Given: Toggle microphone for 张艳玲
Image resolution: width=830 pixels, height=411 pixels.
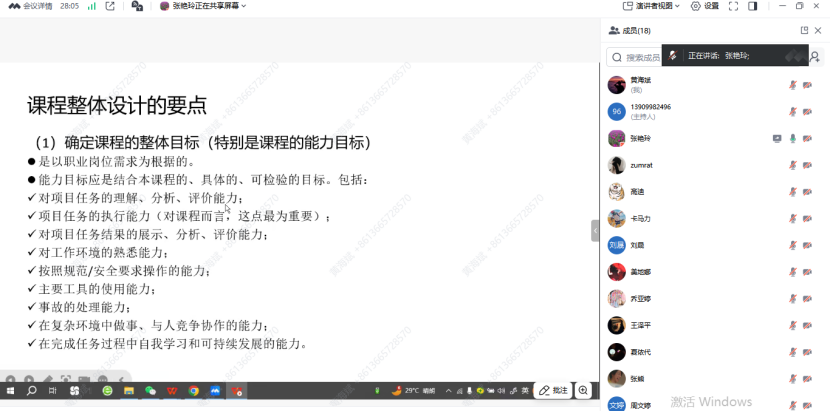Looking at the screenshot, I should click(793, 139).
